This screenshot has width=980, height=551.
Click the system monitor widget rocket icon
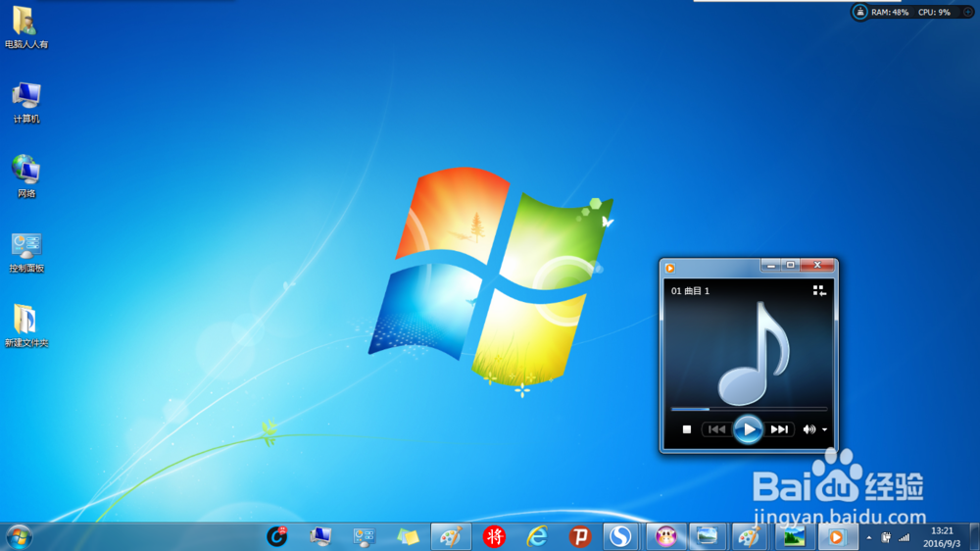point(860,12)
